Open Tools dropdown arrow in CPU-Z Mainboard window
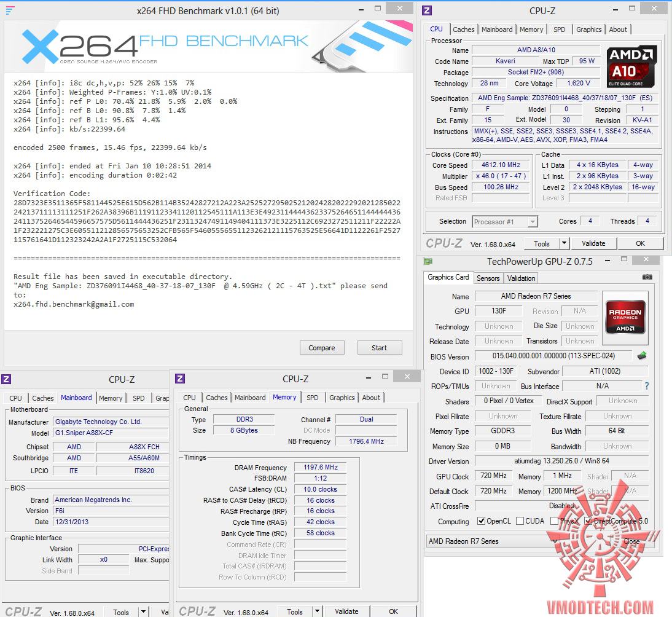The height and width of the screenshot is (617, 672). tap(143, 612)
